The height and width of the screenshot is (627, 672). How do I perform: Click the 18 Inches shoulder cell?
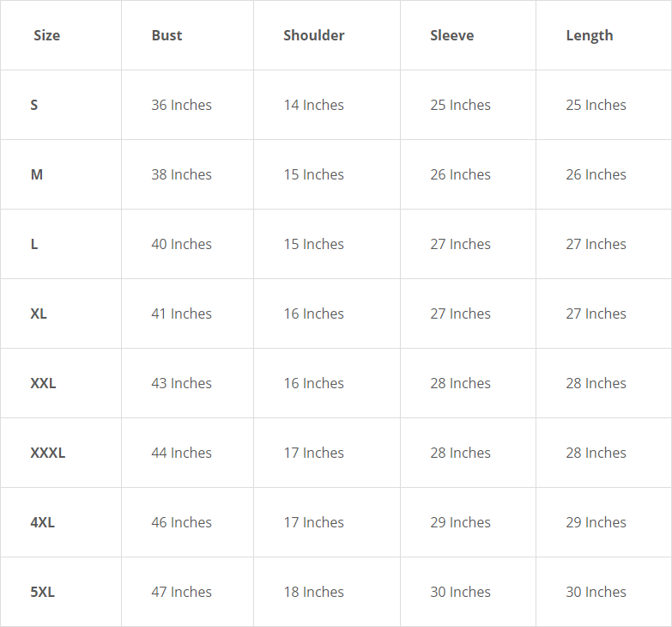[x=313, y=592]
